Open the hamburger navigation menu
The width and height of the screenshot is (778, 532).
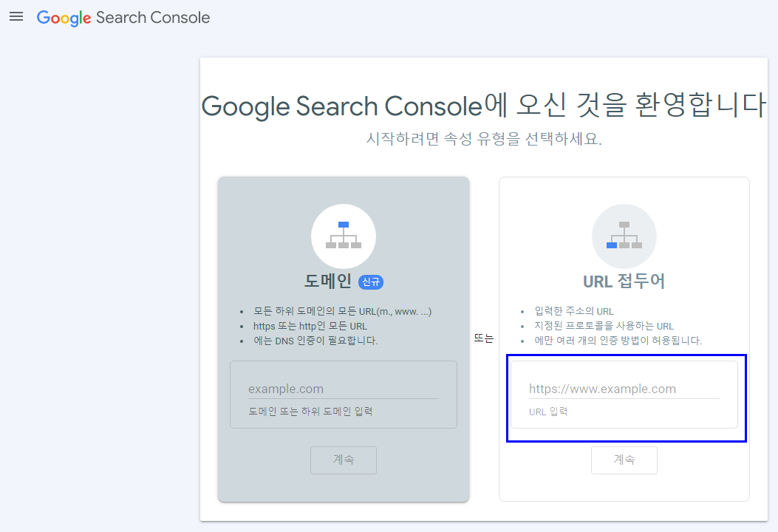click(x=16, y=17)
